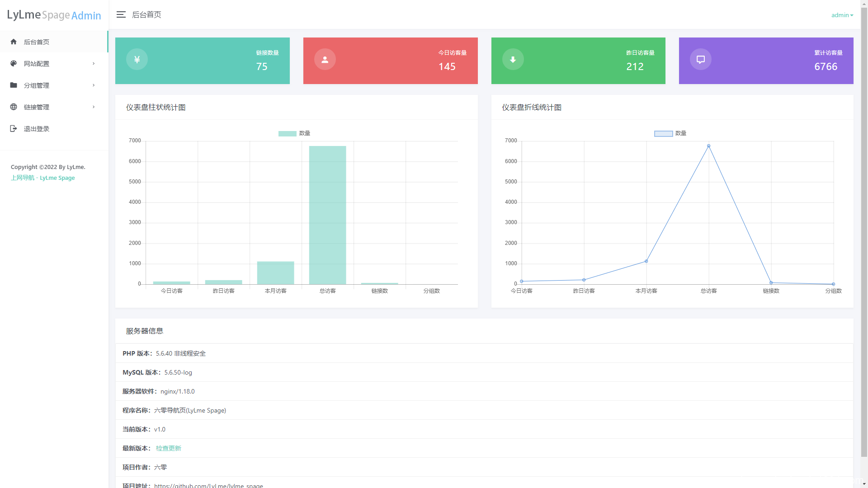Click the 检查更新 link for updates

pos(168,448)
